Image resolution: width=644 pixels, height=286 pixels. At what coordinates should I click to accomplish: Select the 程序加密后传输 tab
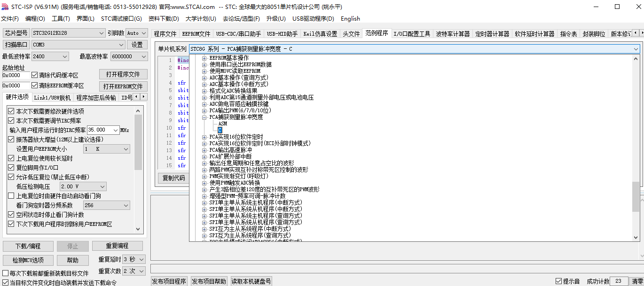pos(96,98)
